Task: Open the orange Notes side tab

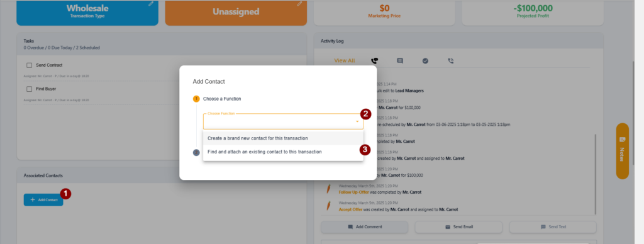Action: [x=622, y=151]
